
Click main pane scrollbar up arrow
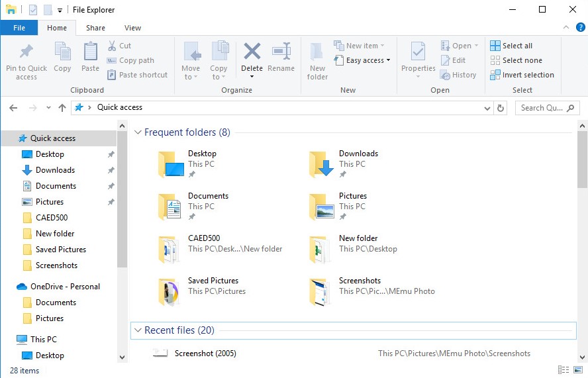(582, 126)
